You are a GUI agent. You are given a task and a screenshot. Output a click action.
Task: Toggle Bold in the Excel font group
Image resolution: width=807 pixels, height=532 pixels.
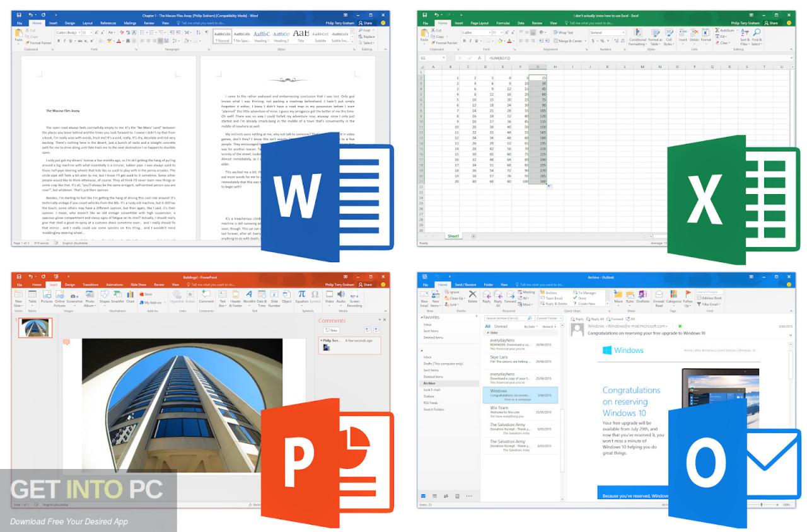click(x=464, y=41)
